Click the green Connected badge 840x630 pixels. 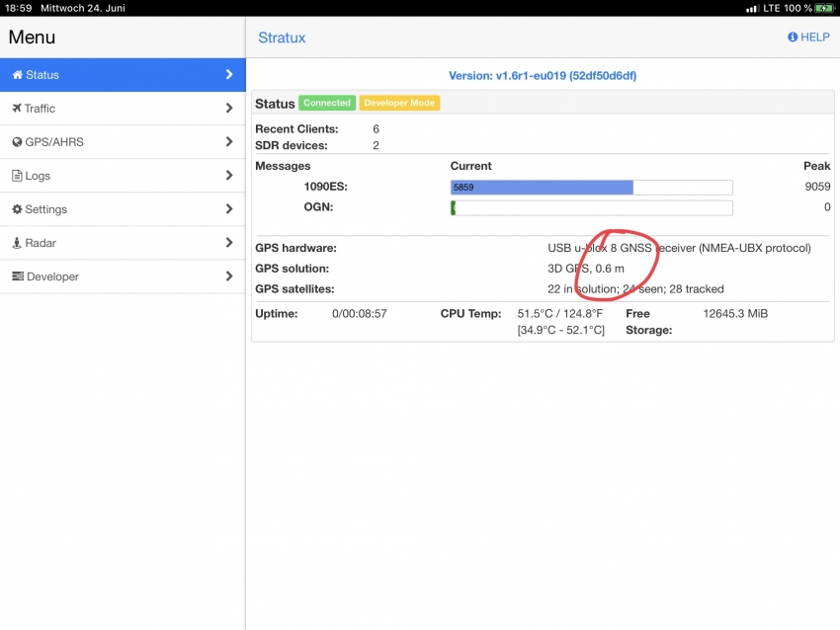point(327,103)
